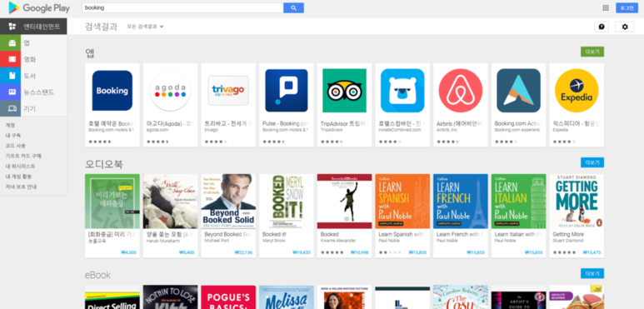Screen dimensions: 644x309
Task: Open the Pulse Booking.com app icon
Action: (x=287, y=91)
